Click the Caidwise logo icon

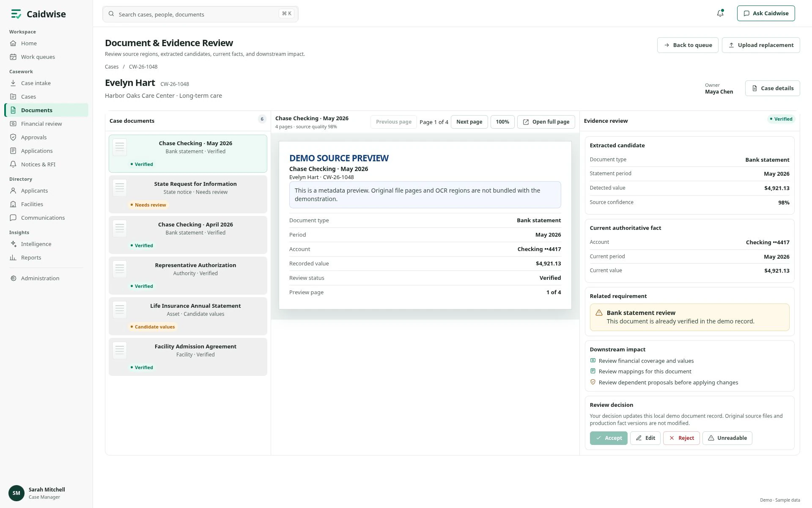coord(16,14)
